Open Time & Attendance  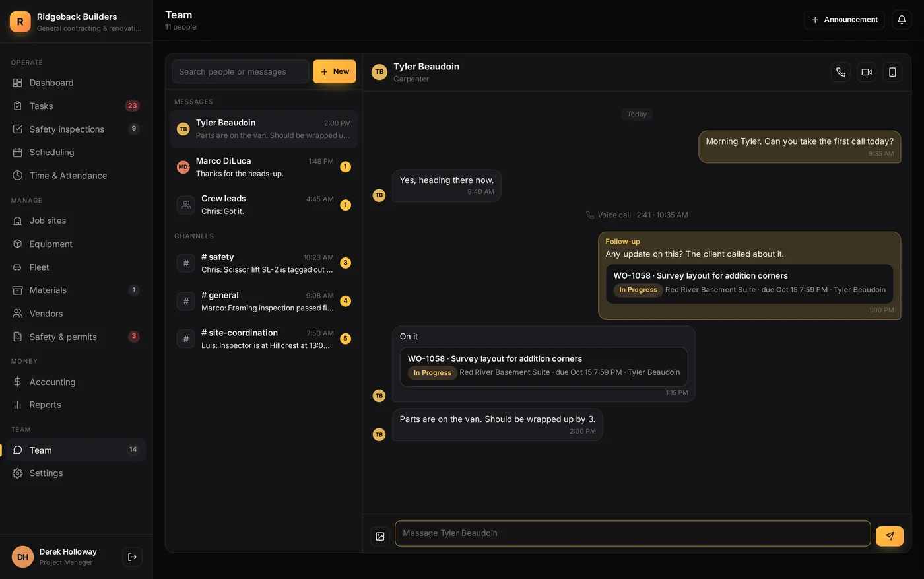76,176
